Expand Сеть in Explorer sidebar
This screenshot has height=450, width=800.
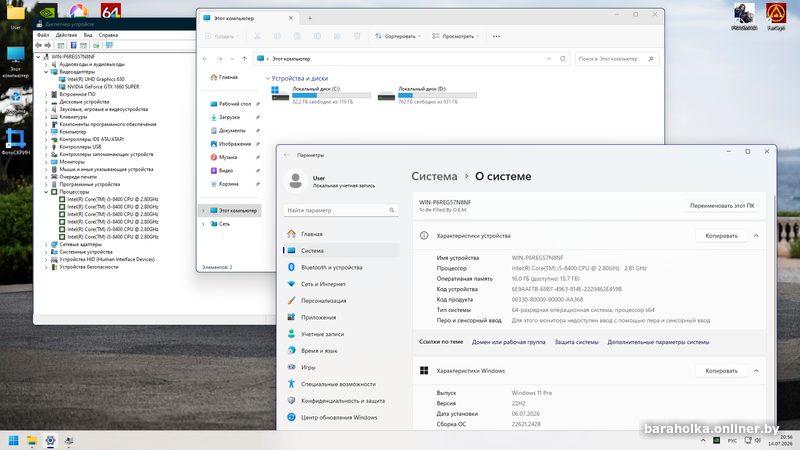(204, 224)
